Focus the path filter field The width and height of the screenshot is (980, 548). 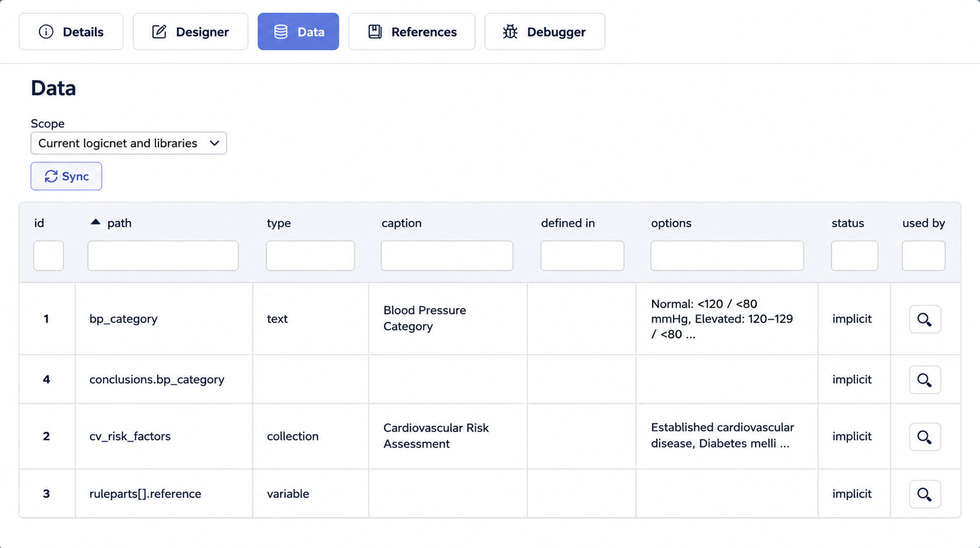pyautogui.click(x=163, y=255)
